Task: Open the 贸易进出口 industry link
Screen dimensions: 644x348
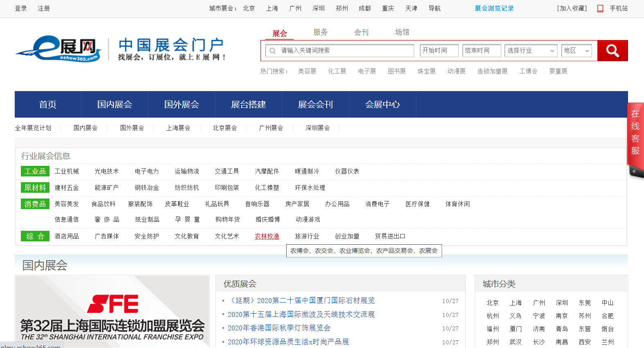Action: [x=390, y=236]
